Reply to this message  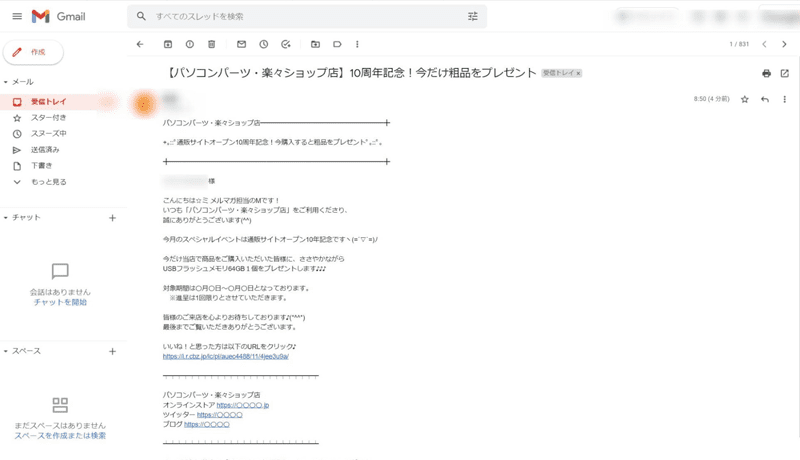[765, 99]
